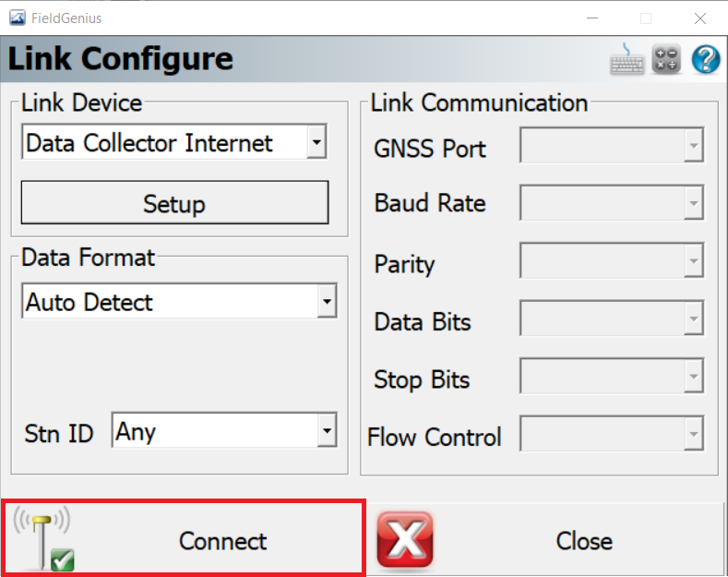Open help via blue question mark icon
Screen dimensions: 728x577
coord(706,59)
